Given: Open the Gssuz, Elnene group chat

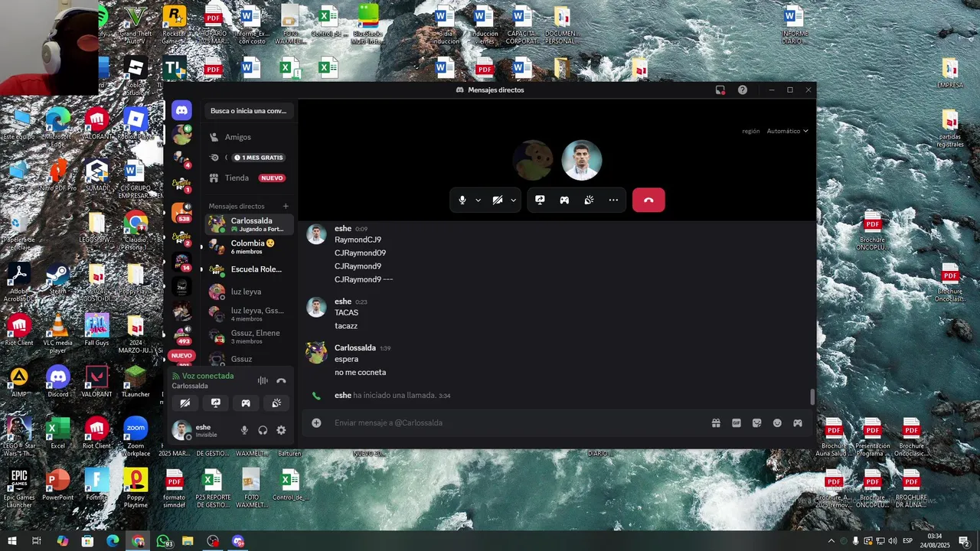Looking at the screenshot, I should click(x=250, y=337).
